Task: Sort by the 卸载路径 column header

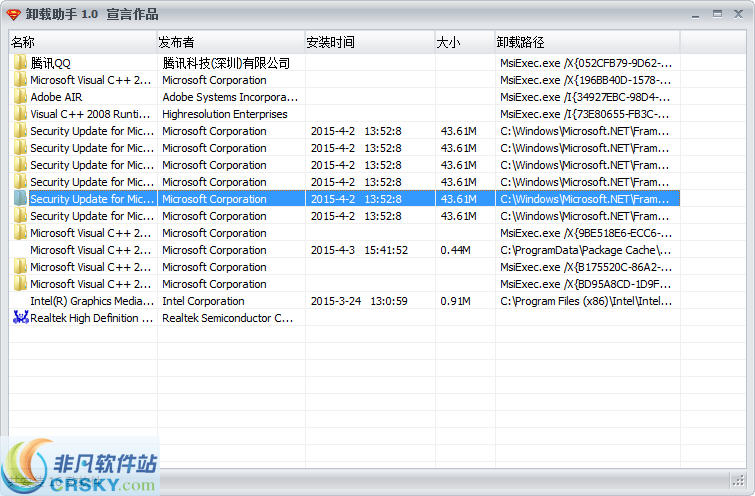Action: pyautogui.click(x=587, y=42)
